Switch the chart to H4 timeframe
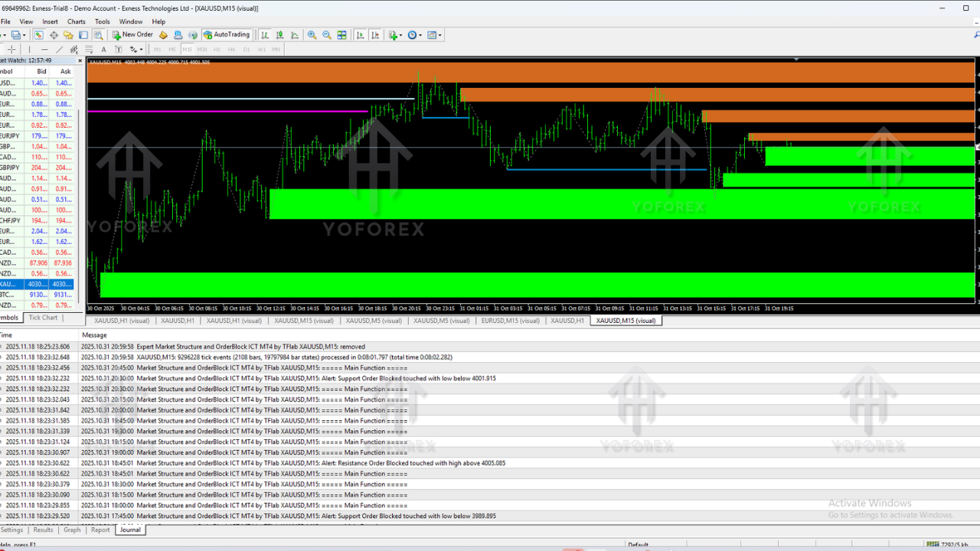Screen dimensions: 980x551 pos(231,49)
